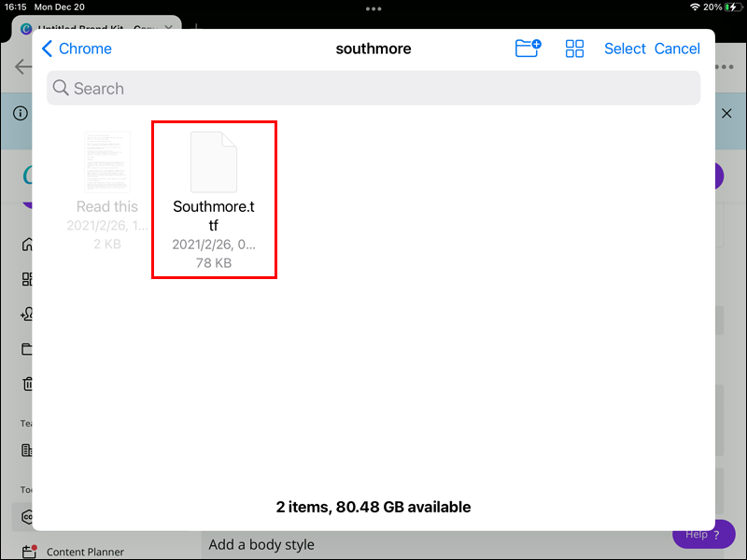Cancel the file picker dialog
The image size is (747, 560).
(677, 49)
